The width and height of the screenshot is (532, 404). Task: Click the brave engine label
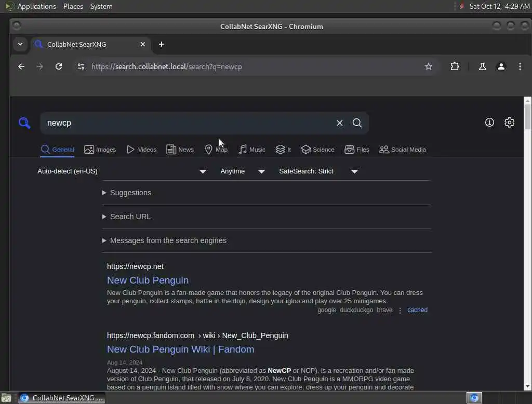pos(384,310)
